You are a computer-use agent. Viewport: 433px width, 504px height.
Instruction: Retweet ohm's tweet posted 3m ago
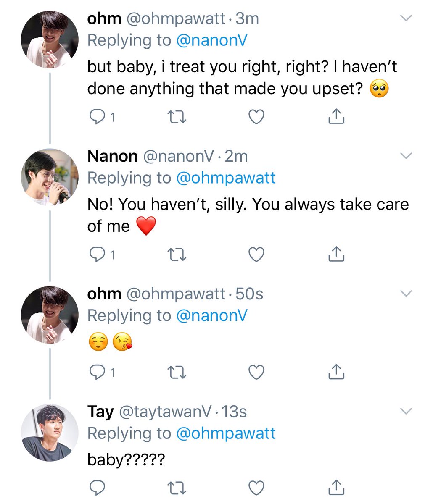click(177, 117)
